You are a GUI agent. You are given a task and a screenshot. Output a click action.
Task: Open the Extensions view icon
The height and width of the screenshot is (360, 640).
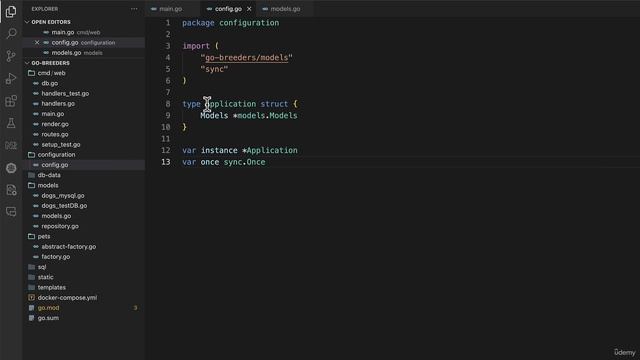11,101
